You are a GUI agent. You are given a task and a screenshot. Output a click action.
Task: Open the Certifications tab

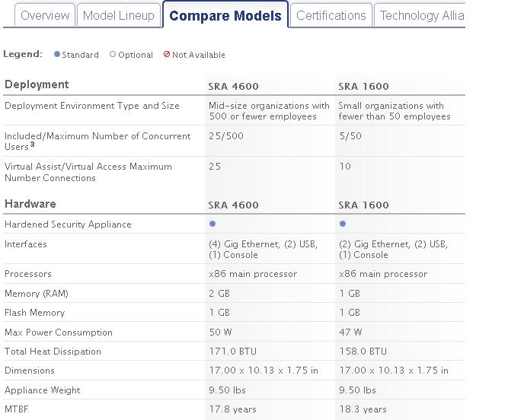(331, 15)
